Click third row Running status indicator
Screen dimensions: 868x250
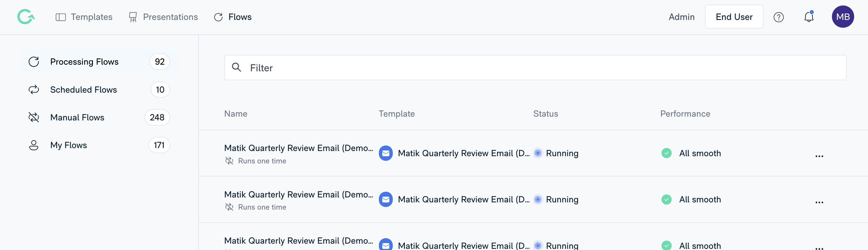(x=538, y=246)
